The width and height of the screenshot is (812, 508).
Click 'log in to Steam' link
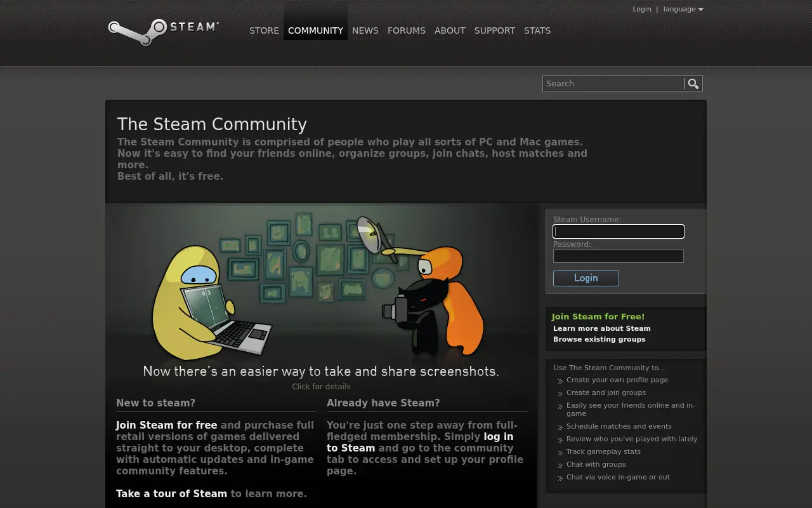[420, 443]
